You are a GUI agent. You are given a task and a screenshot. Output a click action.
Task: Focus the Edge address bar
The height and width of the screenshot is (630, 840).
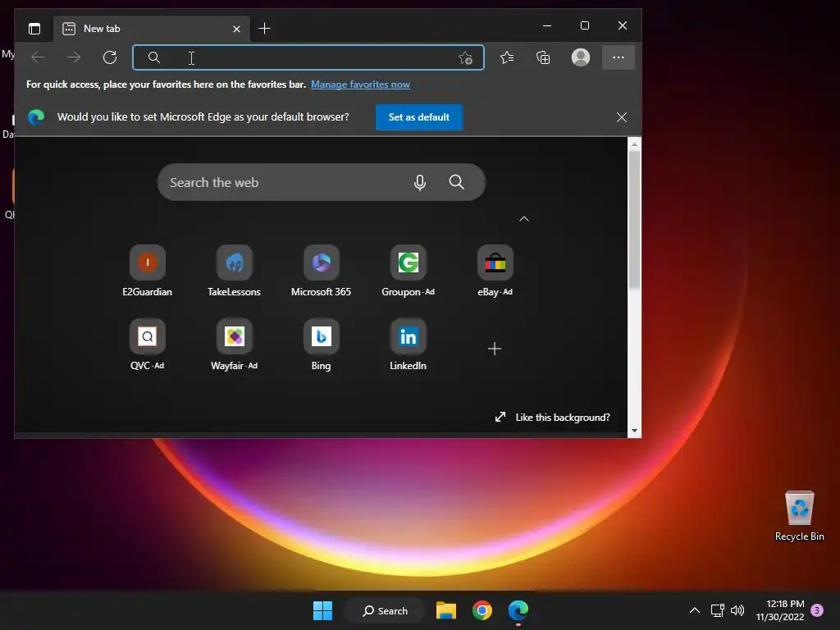308,57
